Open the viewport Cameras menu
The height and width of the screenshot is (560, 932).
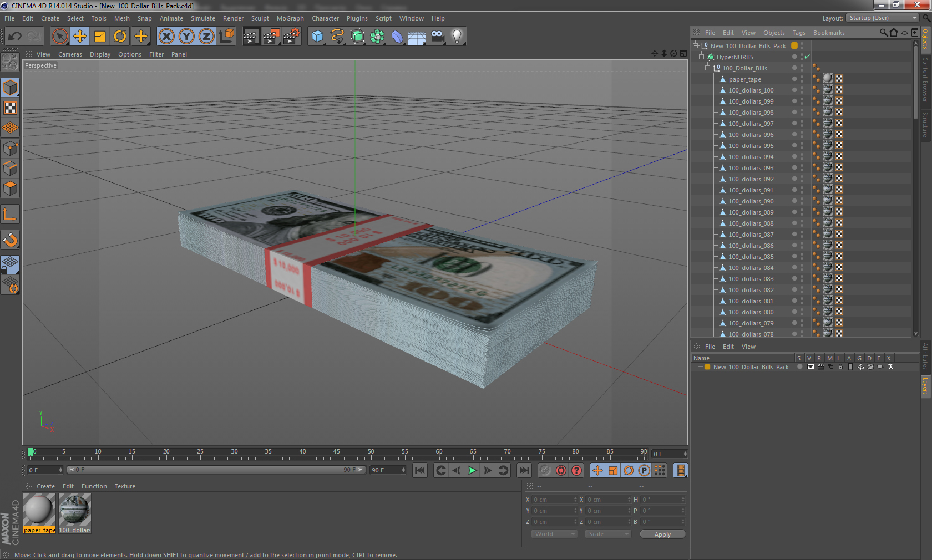pyautogui.click(x=70, y=54)
